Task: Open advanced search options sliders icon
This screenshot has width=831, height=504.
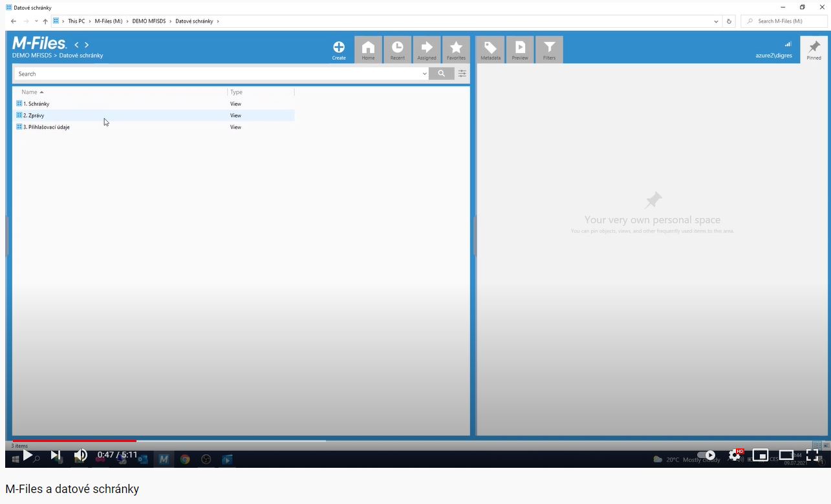Action: 462,74
